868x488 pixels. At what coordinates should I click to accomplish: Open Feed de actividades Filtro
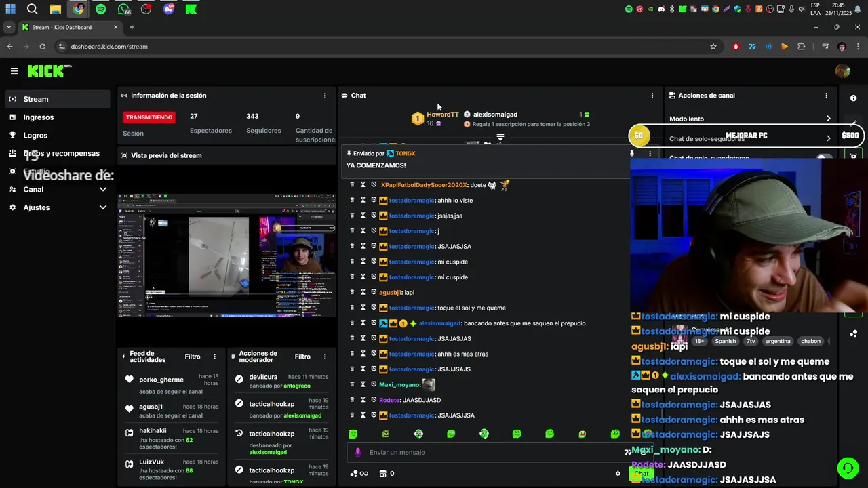click(x=193, y=357)
